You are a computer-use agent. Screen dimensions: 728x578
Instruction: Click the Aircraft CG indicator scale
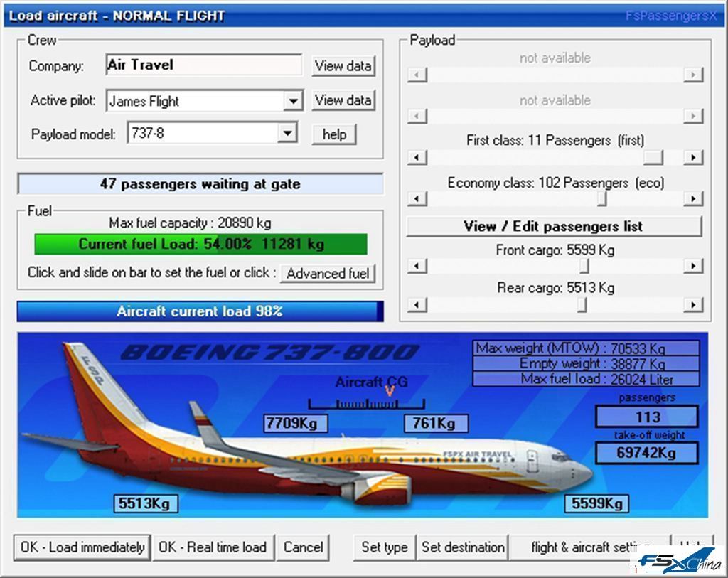[x=367, y=403]
